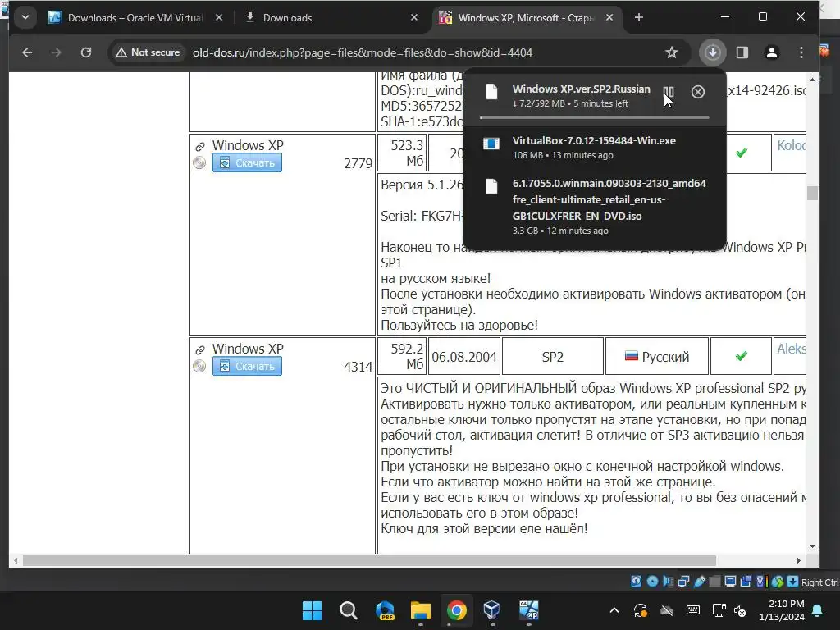Click VirtualBox audio status icon
840x630 pixels.
(x=668, y=582)
